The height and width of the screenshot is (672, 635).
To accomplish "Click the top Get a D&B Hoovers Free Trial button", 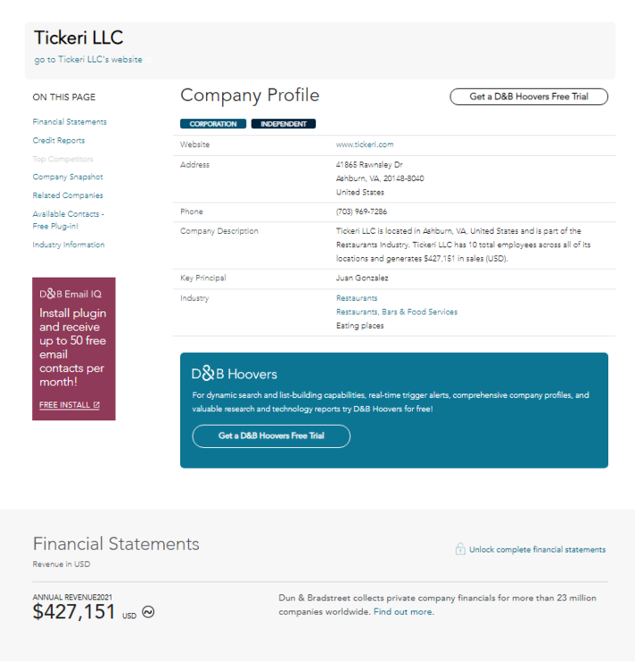I will (x=528, y=97).
